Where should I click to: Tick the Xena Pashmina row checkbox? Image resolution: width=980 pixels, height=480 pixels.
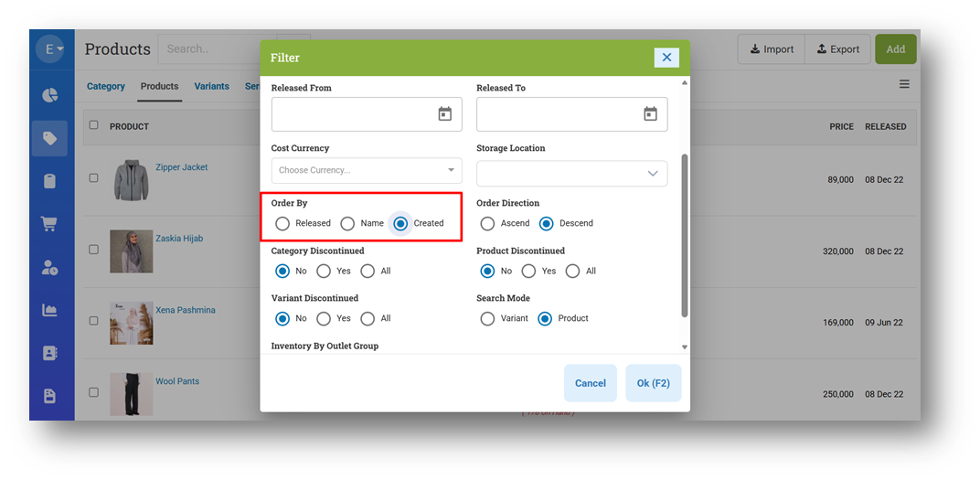click(94, 321)
